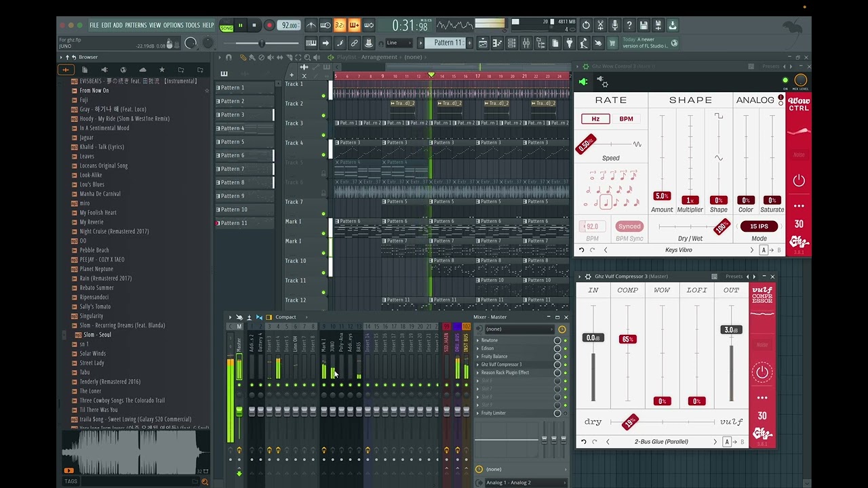This screenshot has width=868, height=488.
Task: Select the 2-Bus Glue (Parallel) preset name
Action: pyautogui.click(x=661, y=442)
